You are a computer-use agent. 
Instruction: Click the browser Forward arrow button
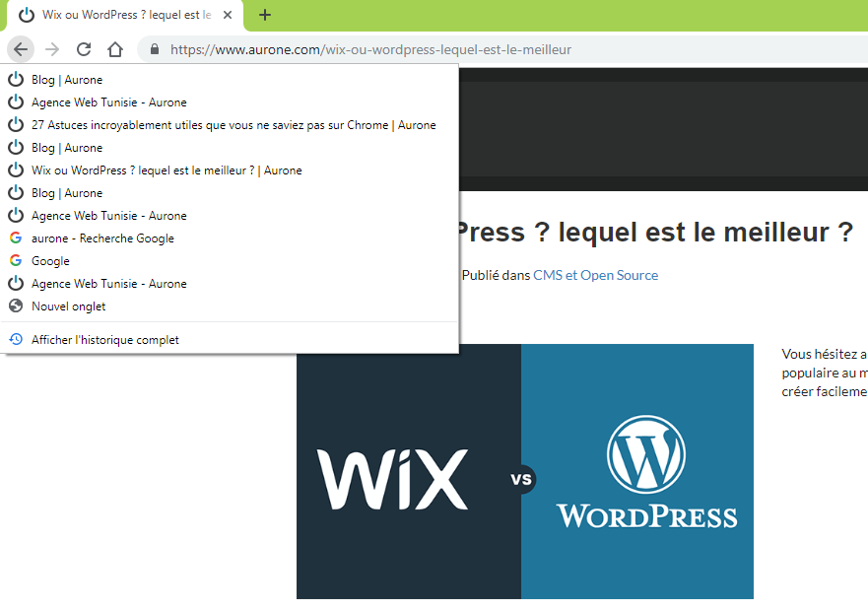point(52,49)
